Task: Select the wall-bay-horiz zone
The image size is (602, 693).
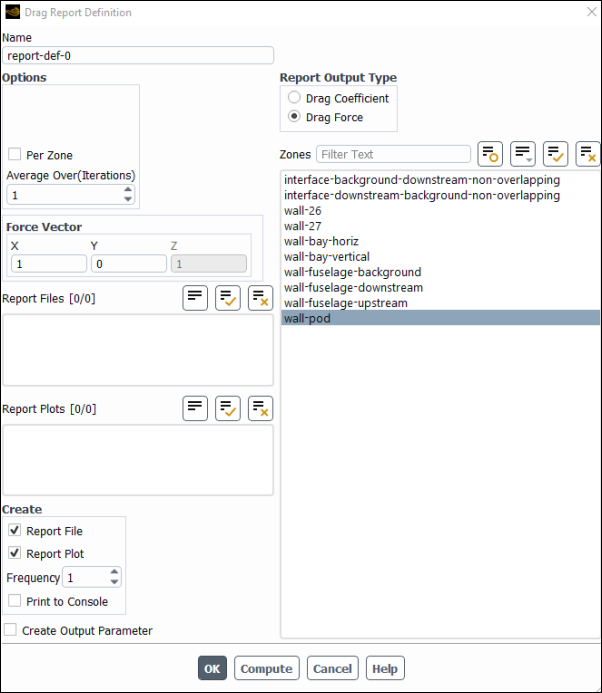Action: tap(440, 241)
